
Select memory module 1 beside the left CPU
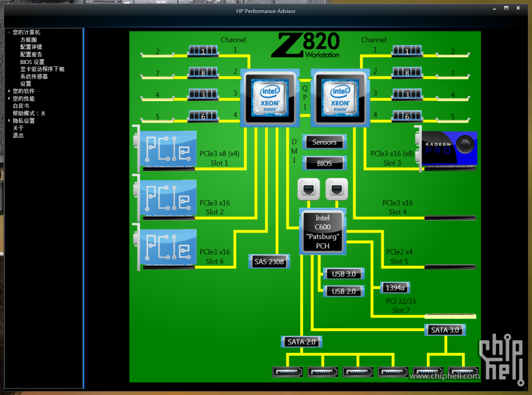pyautogui.click(x=203, y=51)
